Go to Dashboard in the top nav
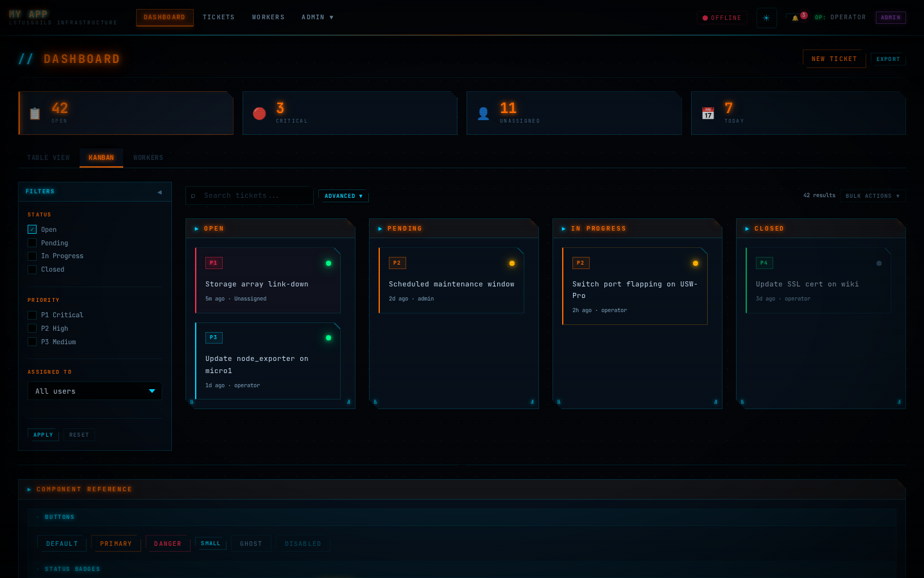The height and width of the screenshot is (578, 924). (164, 17)
